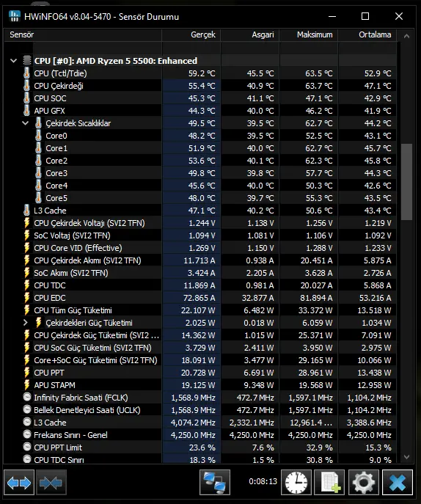
Task: Click the vertical scrollbar thumb
Action: point(406,182)
